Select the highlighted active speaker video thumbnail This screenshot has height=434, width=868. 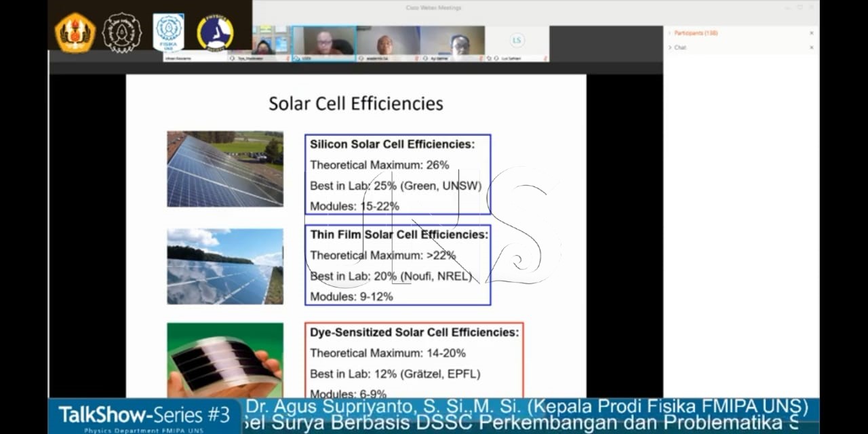[x=324, y=44]
